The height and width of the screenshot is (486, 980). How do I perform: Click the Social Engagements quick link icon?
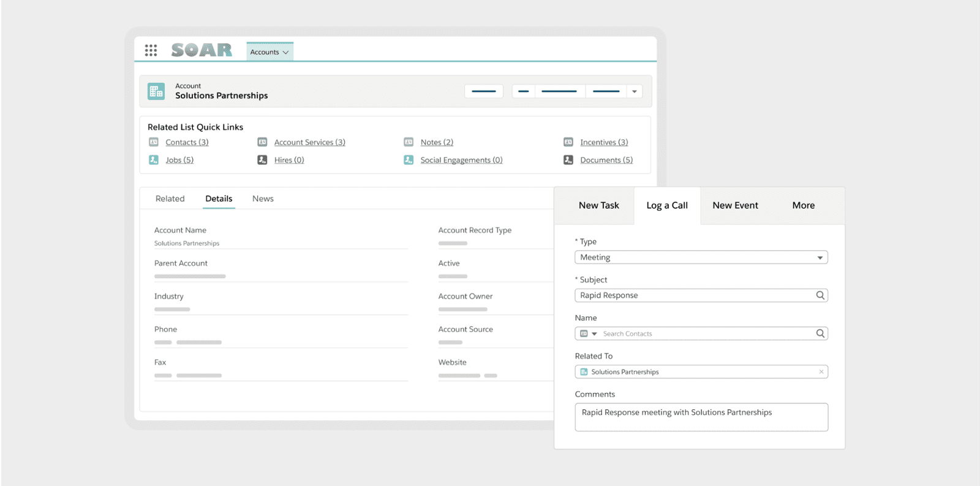click(x=409, y=160)
